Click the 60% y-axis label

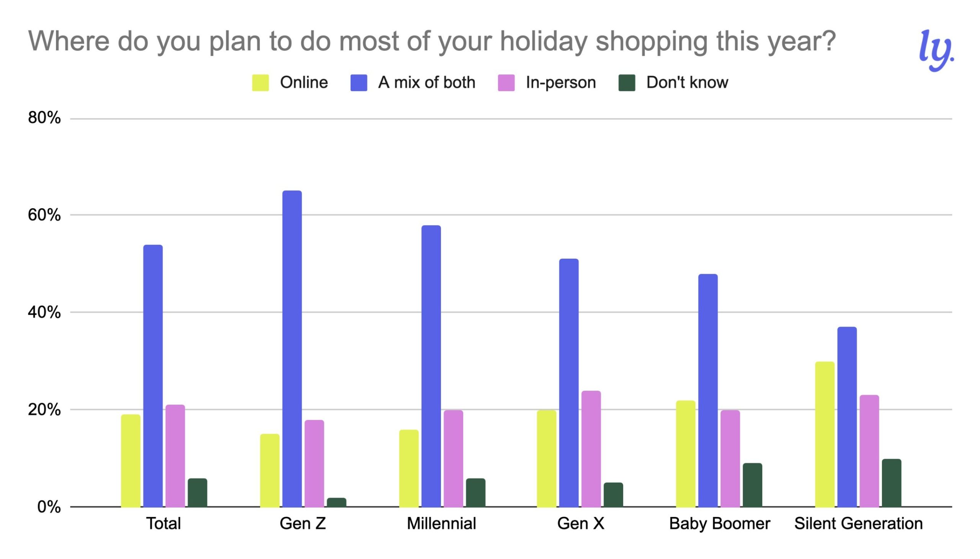[x=44, y=215]
